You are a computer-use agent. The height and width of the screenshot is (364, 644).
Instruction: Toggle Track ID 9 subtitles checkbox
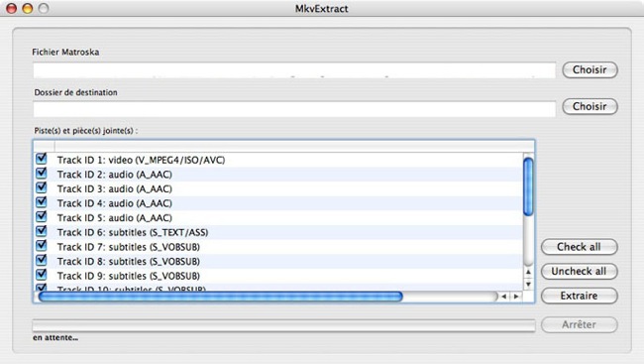point(41,275)
